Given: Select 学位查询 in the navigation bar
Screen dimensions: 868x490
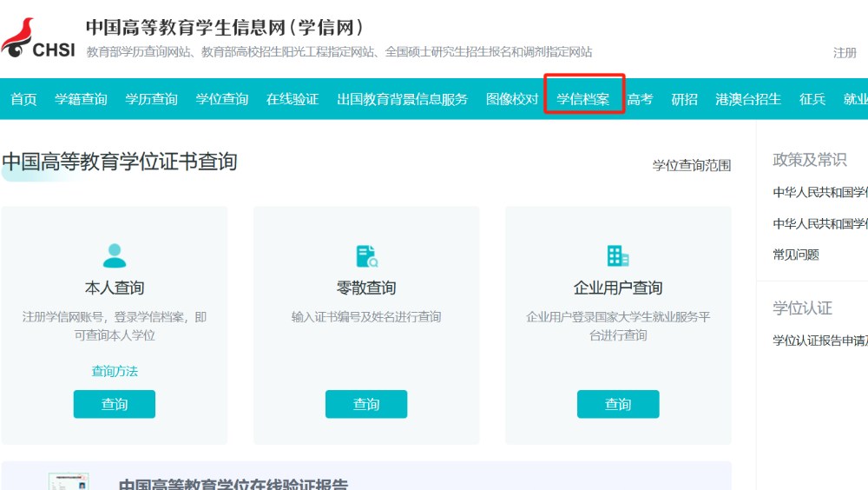Looking at the screenshot, I should (x=221, y=99).
